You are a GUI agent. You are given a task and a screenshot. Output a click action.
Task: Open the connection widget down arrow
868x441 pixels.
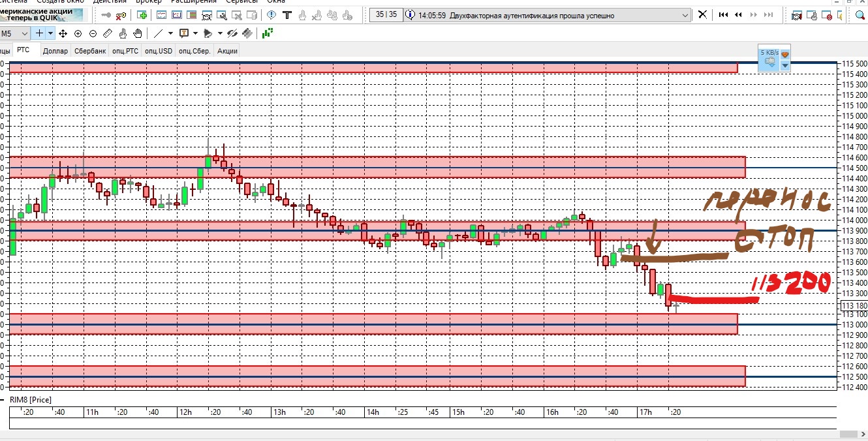coord(785,65)
